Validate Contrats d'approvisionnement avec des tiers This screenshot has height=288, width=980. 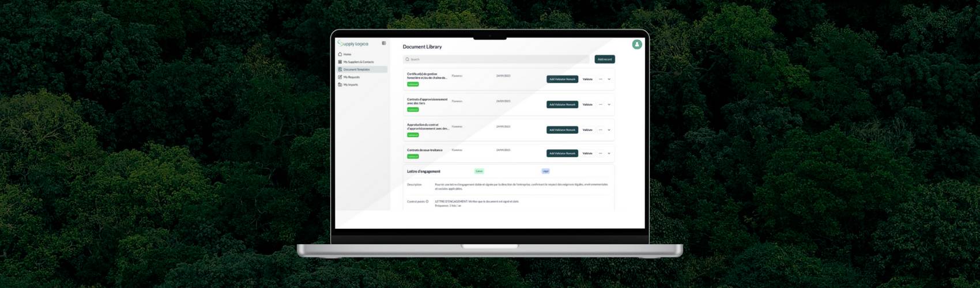[x=587, y=104]
